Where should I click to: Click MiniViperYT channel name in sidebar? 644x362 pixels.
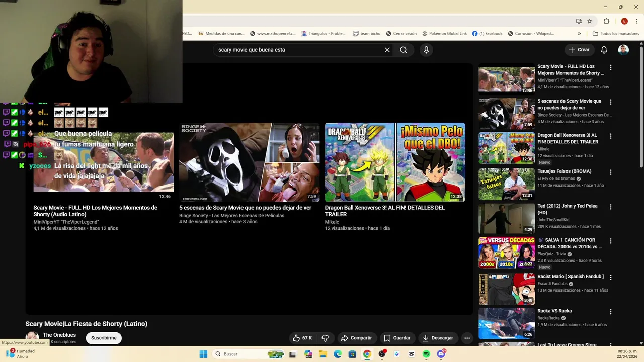coord(565,80)
